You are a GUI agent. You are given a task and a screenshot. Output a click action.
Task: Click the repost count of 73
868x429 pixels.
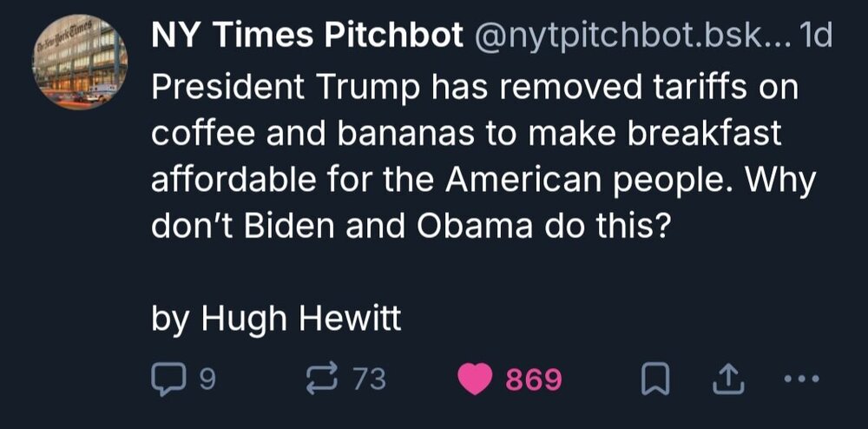pyautogui.click(x=367, y=379)
